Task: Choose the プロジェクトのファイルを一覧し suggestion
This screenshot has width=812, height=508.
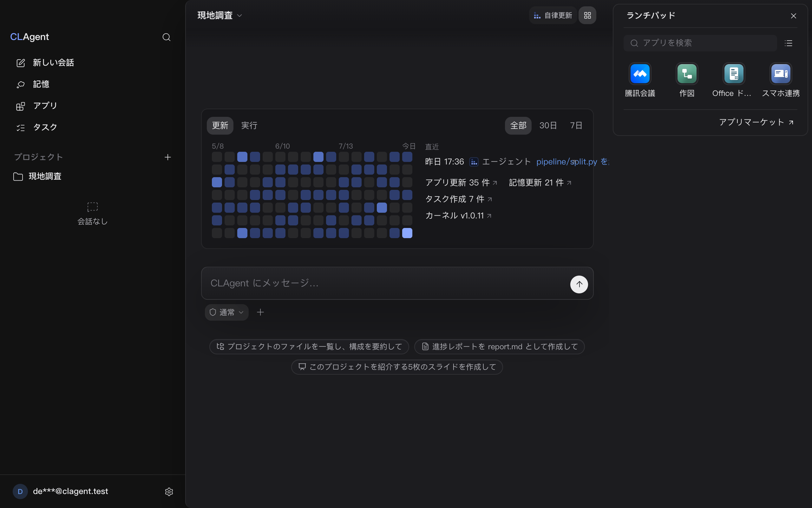Action: point(309,346)
